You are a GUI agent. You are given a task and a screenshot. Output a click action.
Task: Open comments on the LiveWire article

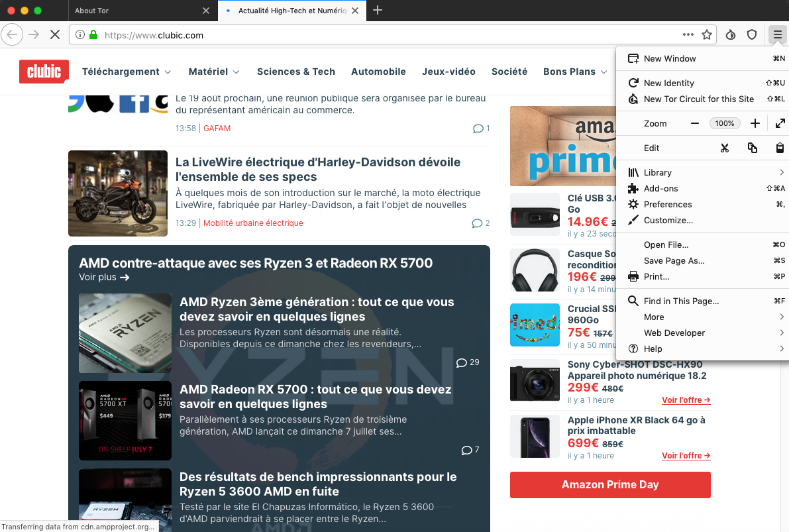480,223
